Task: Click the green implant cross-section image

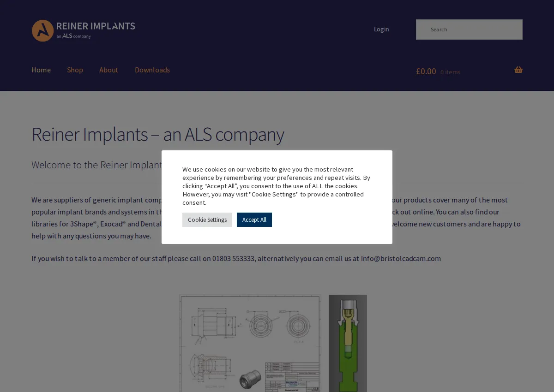Action: point(348,344)
